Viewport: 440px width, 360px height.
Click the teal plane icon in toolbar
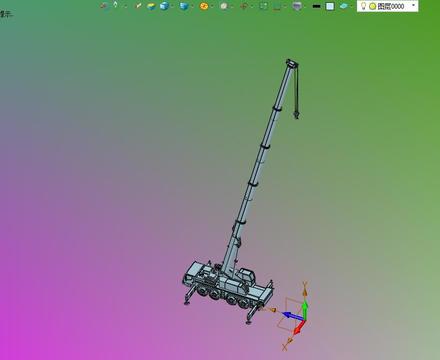click(344, 6)
